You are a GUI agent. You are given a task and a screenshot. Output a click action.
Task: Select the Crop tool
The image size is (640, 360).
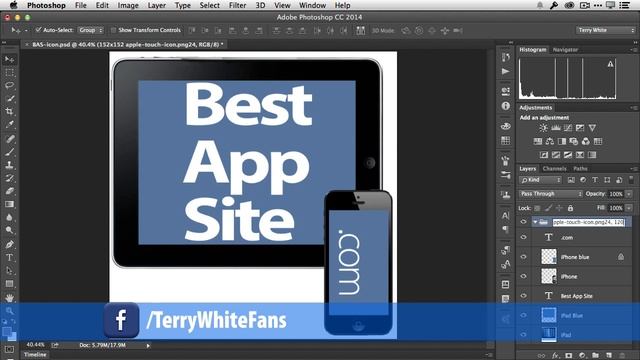click(x=9, y=111)
